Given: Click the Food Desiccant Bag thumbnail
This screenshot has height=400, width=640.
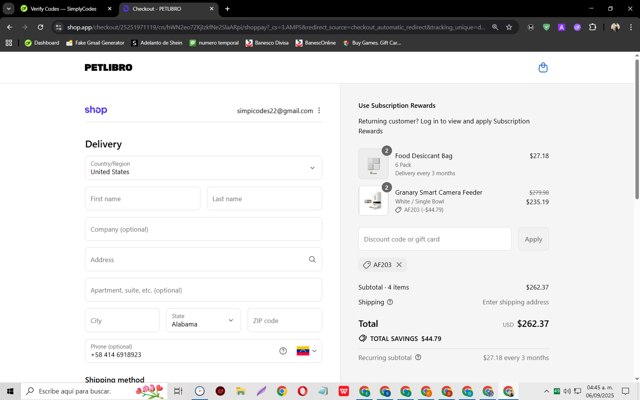Looking at the screenshot, I should pos(373,164).
